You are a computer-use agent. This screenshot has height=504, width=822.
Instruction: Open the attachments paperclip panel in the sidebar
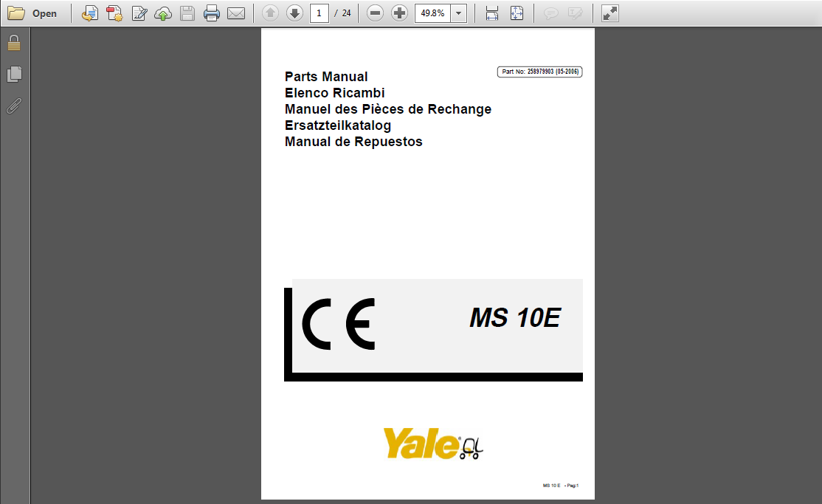14,106
